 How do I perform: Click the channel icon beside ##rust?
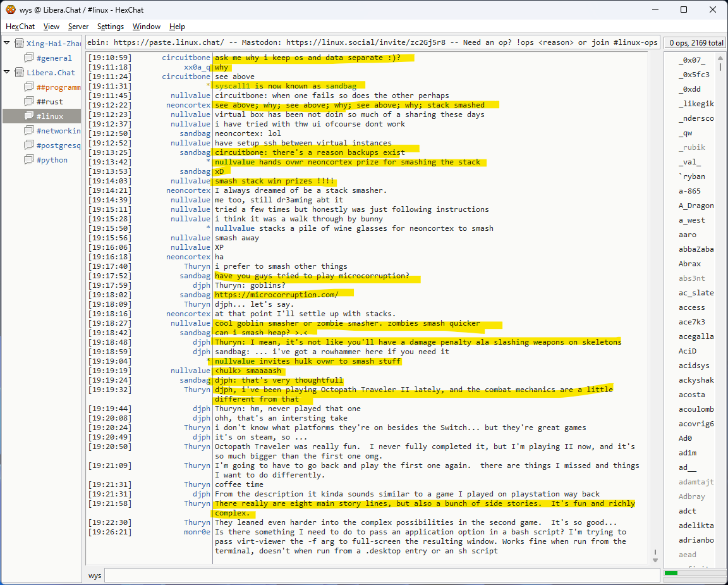28,102
